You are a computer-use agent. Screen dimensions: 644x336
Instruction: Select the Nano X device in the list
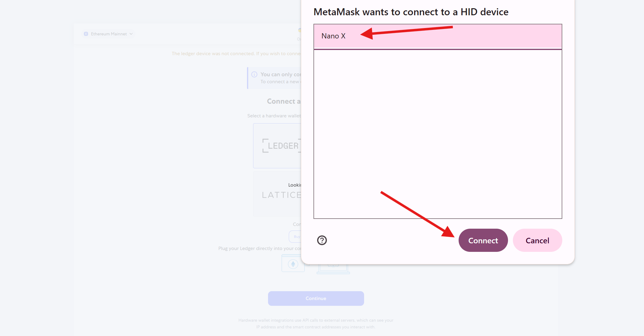[x=333, y=36]
